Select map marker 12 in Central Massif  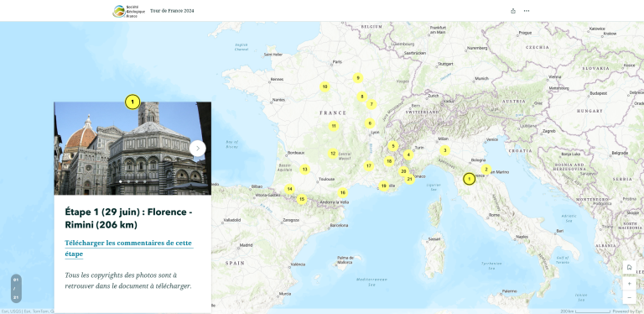tap(333, 154)
